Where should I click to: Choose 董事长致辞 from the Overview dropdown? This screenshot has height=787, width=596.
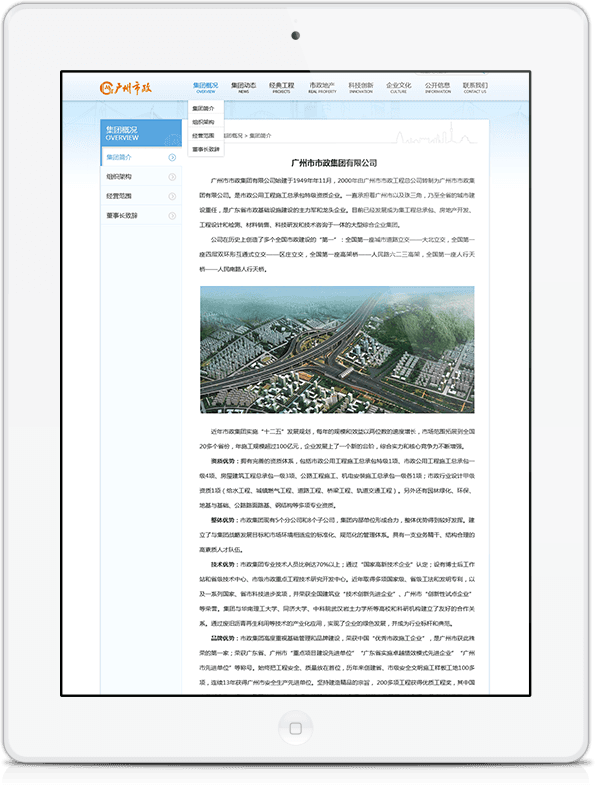[x=206, y=149]
